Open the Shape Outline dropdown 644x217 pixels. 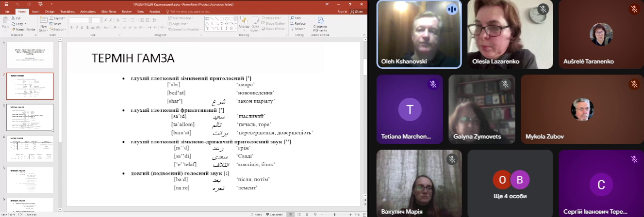274,23
